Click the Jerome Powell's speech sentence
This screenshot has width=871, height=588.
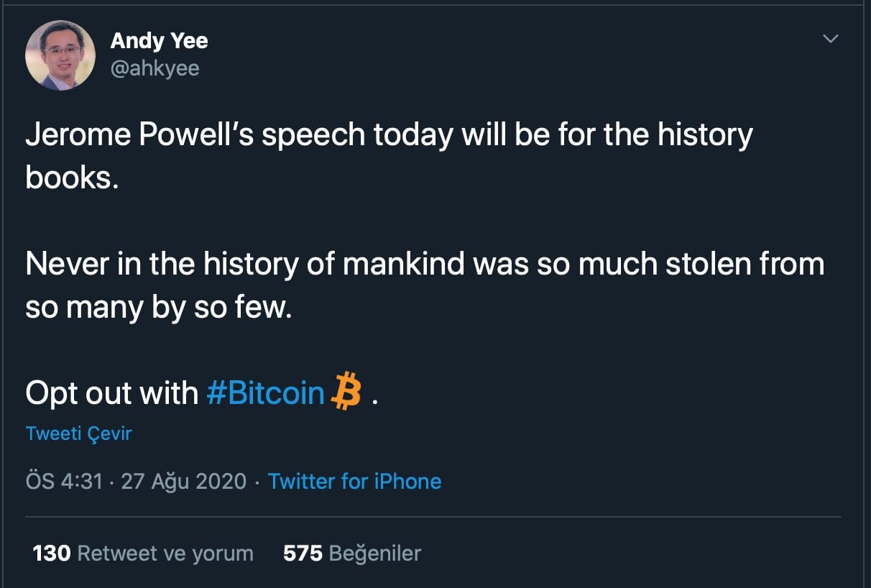tap(388, 135)
